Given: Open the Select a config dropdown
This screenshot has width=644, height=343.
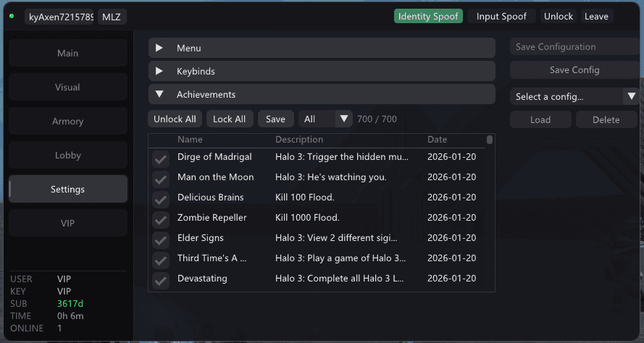Looking at the screenshot, I should [x=574, y=97].
